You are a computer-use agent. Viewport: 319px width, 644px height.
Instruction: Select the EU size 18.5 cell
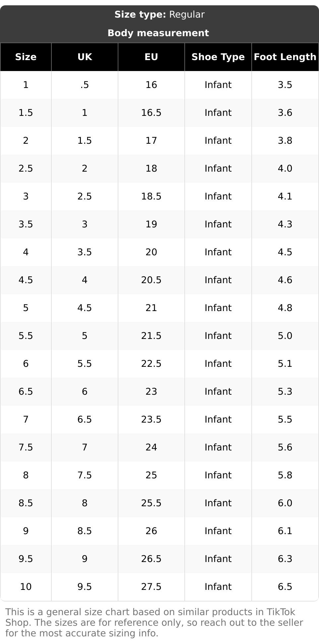(151, 196)
